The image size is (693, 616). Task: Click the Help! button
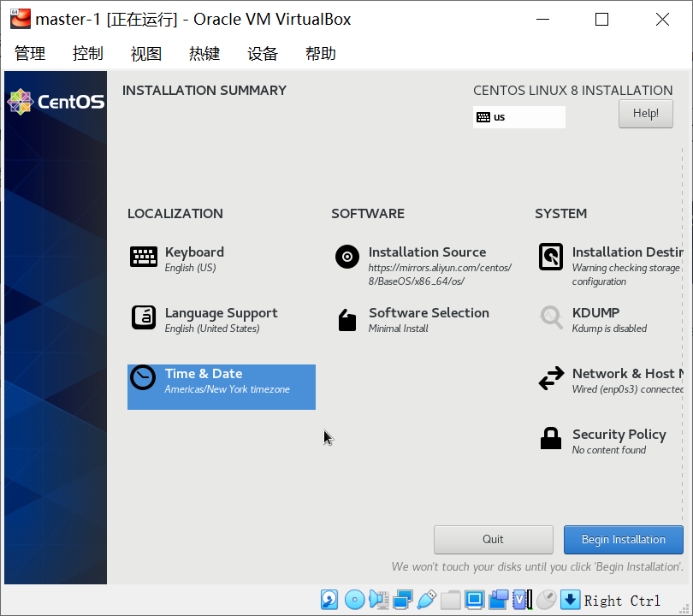point(646,114)
